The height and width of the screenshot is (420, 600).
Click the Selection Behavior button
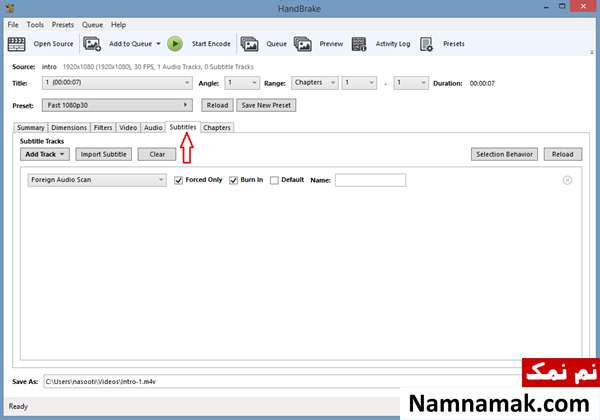point(504,154)
